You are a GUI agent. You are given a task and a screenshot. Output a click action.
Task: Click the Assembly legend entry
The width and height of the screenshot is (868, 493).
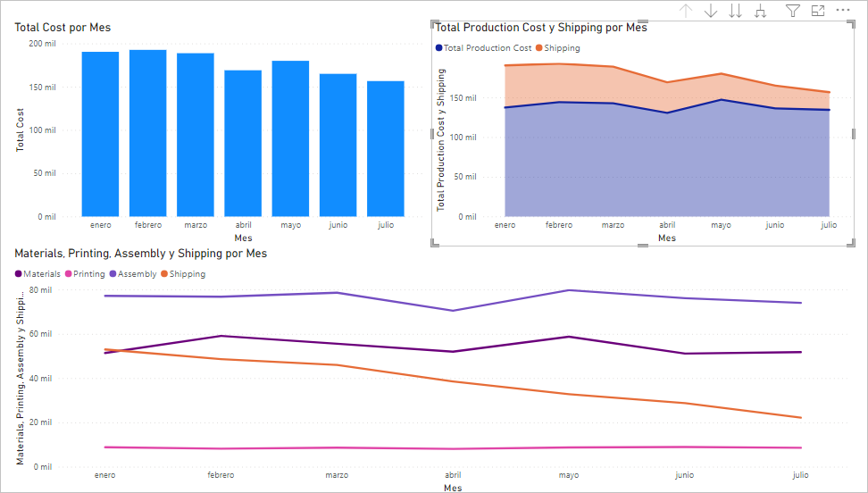click(133, 274)
